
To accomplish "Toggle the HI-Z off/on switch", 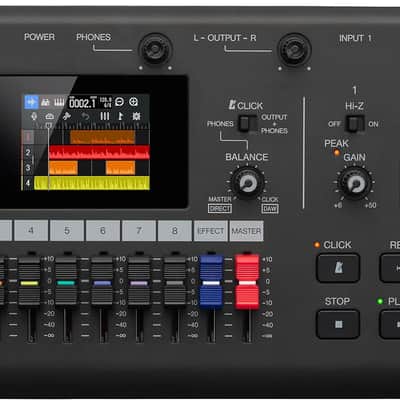I will [355, 124].
